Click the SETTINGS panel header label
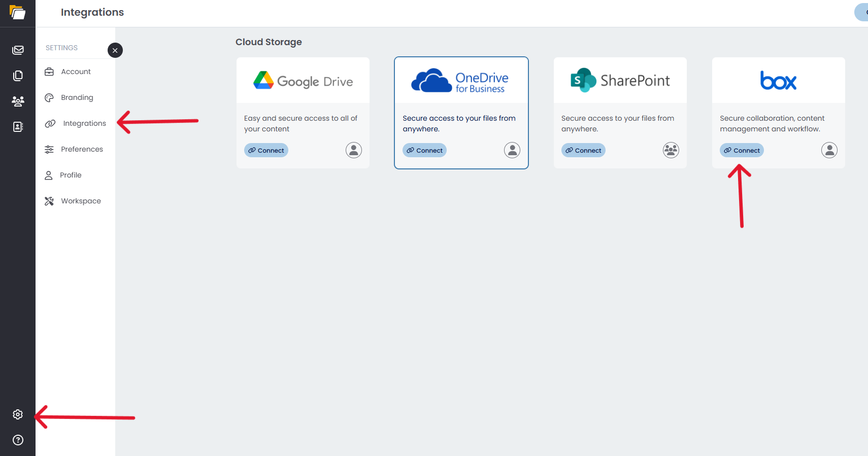The height and width of the screenshot is (456, 868). (x=61, y=48)
